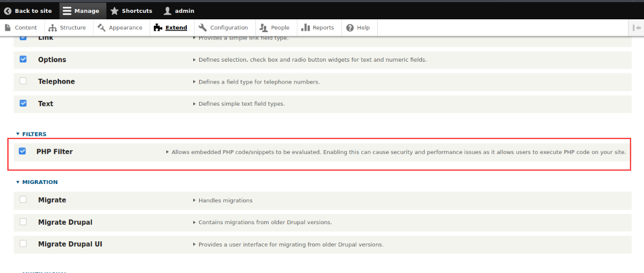This screenshot has height=273, width=644.
Task: Click the PHP Filter module label
Action: tap(54, 152)
